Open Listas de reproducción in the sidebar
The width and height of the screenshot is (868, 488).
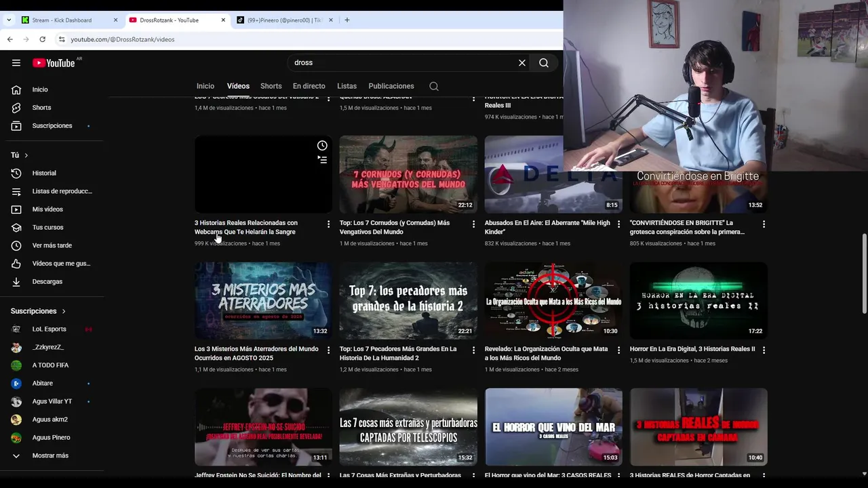pos(52,191)
